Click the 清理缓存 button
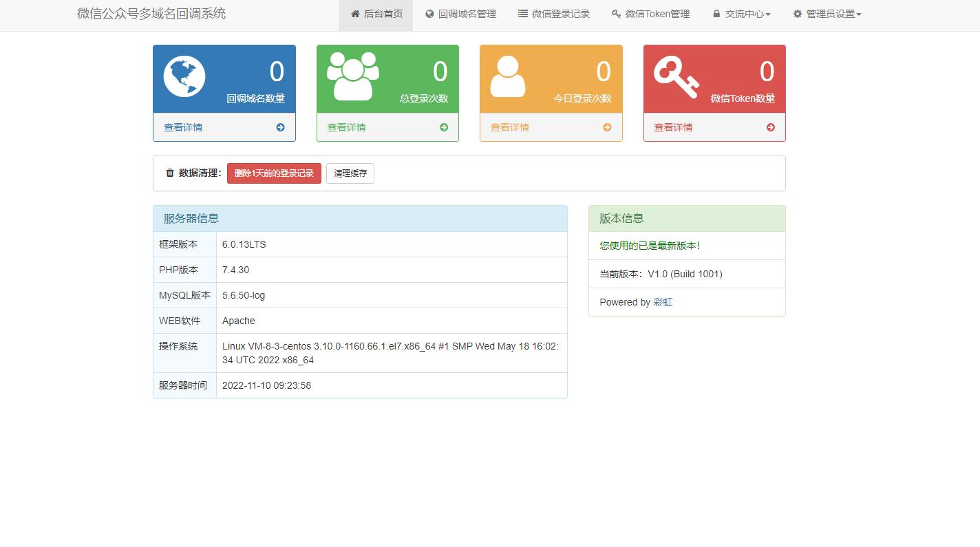980x547 pixels. [x=350, y=173]
